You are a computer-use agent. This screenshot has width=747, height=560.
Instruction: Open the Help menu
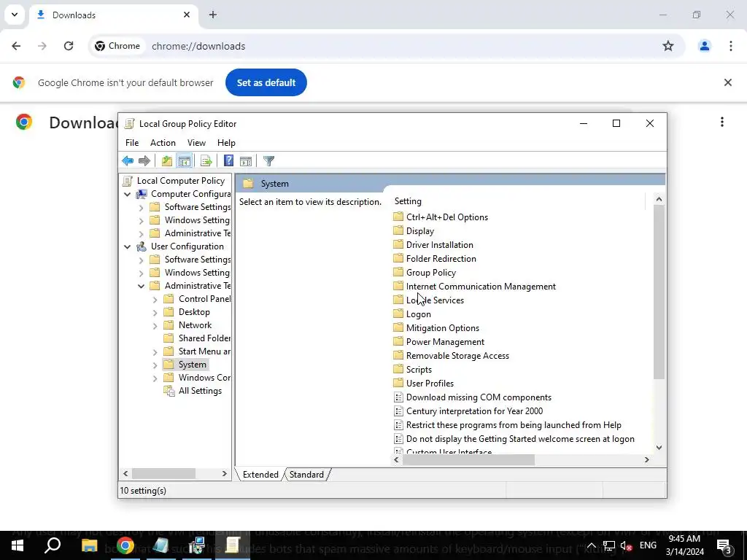coord(226,143)
